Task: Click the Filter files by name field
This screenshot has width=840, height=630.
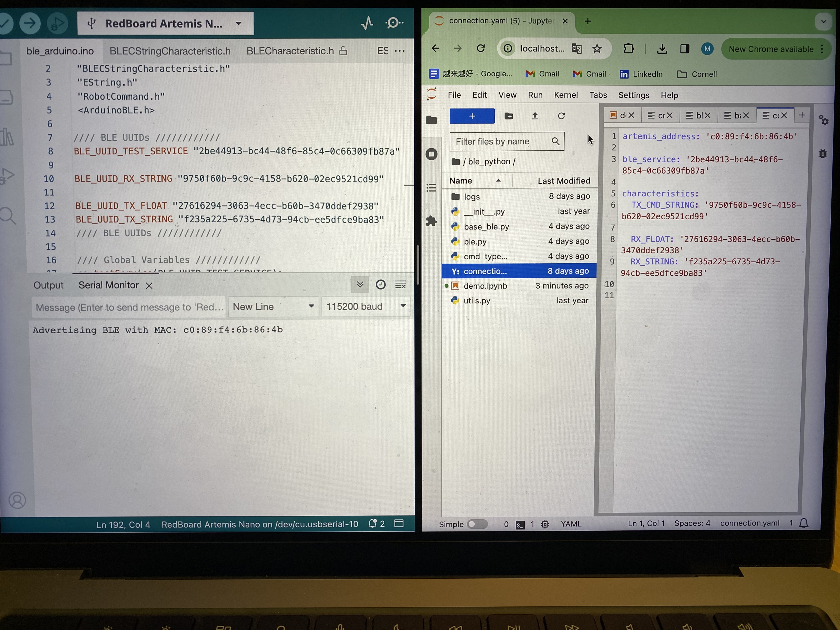Action: [507, 141]
